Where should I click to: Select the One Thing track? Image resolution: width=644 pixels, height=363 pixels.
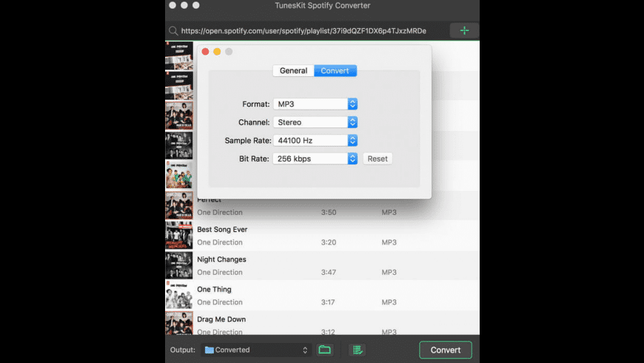pyautogui.click(x=322, y=296)
